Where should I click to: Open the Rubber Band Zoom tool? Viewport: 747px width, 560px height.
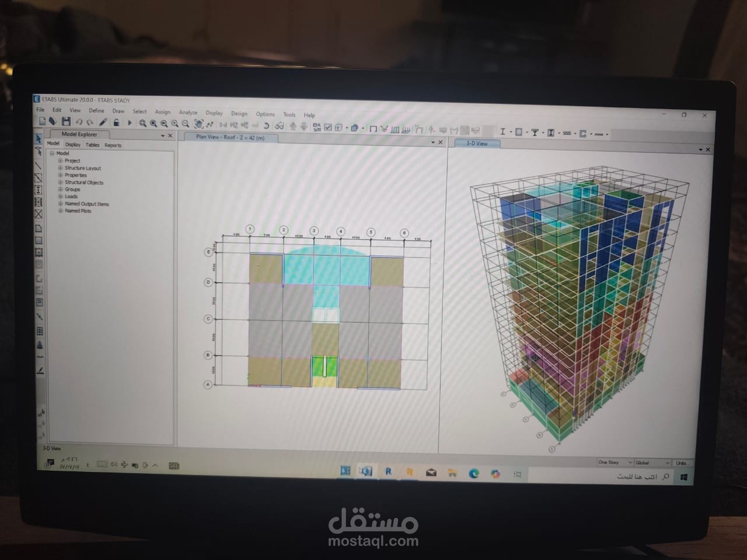coord(142,123)
